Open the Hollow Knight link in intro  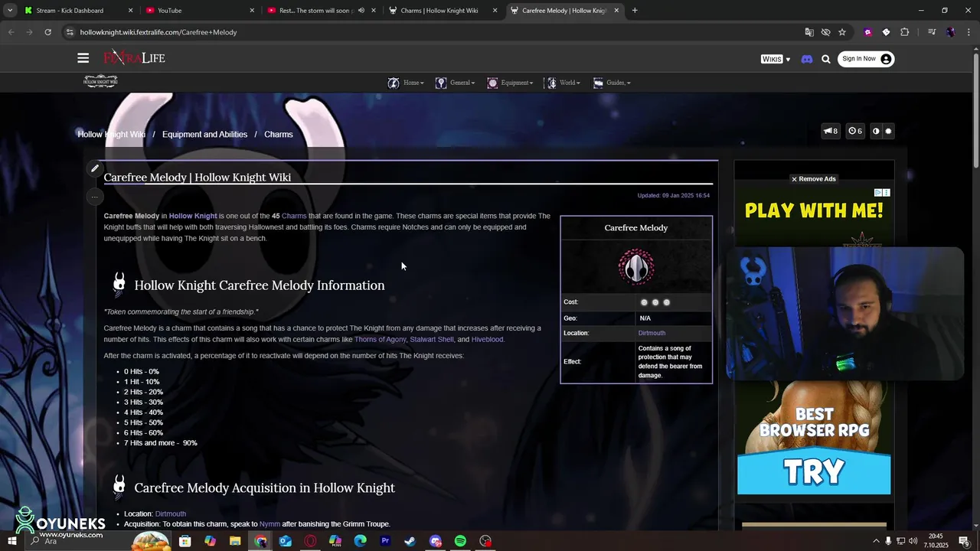(x=193, y=216)
